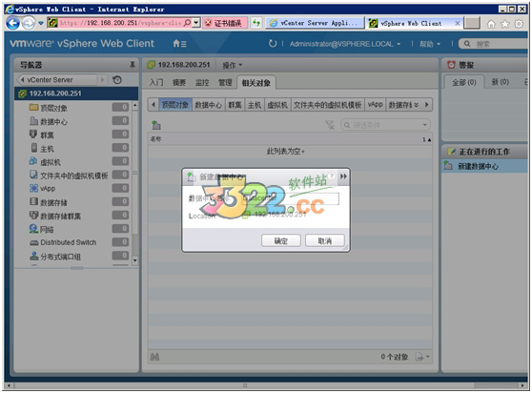This screenshot has height=393, width=532.
Task: Cancel the dialog via 取消 button
Action: tap(325, 240)
